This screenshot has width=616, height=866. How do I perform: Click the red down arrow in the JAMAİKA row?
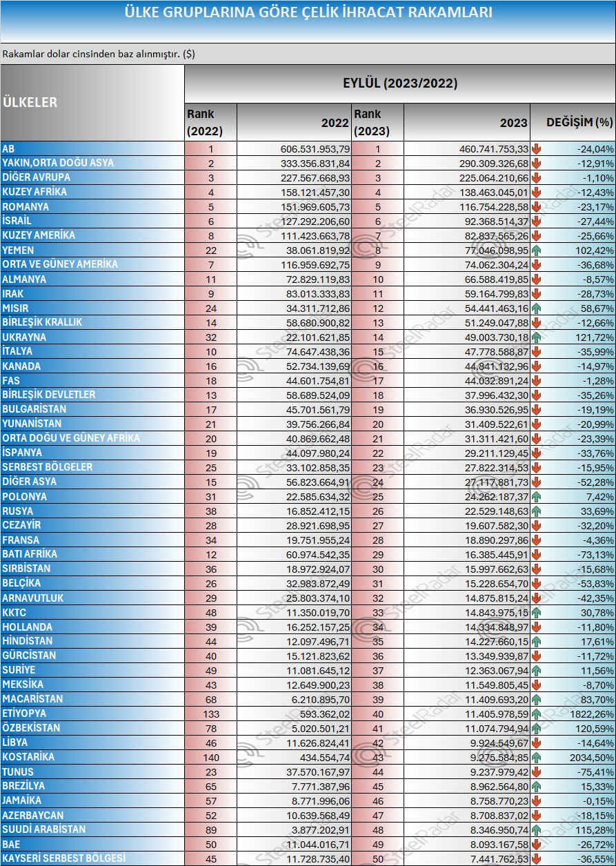pos(537,800)
